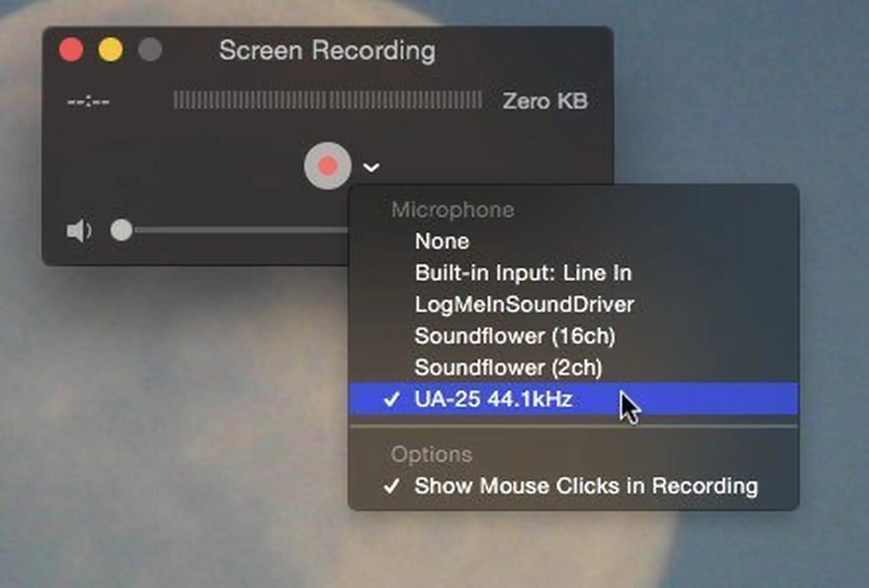This screenshot has width=869, height=588.
Task: Click the audio level meter
Action: (x=328, y=100)
